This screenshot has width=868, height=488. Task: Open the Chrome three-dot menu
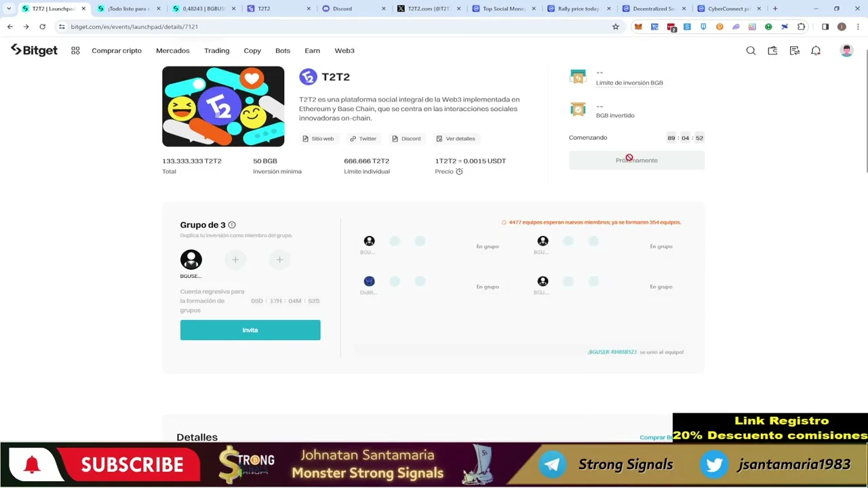pyautogui.click(x=857, y=26)
